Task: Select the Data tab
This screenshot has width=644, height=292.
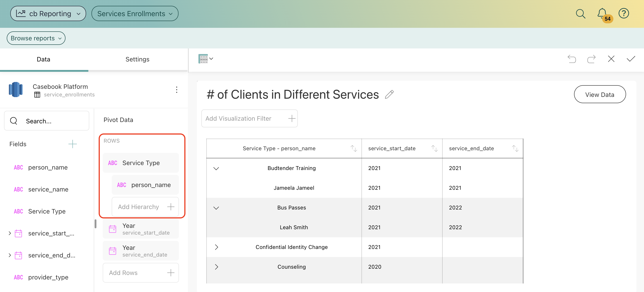Action: tap(44, 59)
